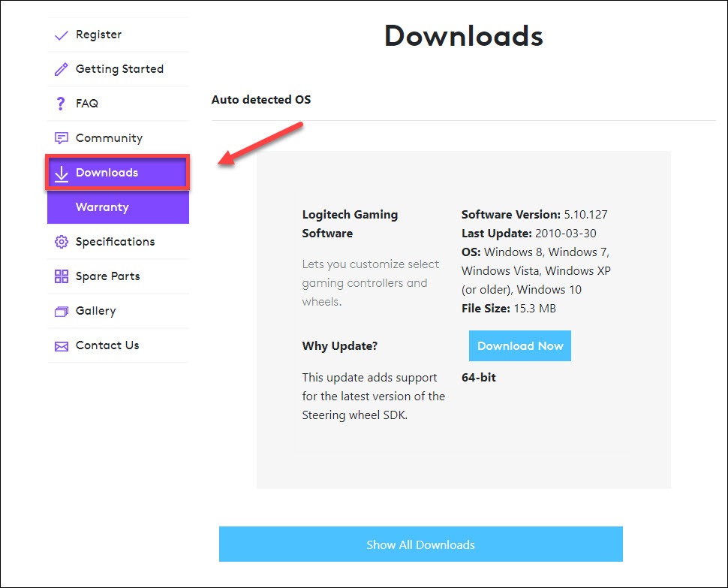Open the Gallery link

(x=118, y=311)
